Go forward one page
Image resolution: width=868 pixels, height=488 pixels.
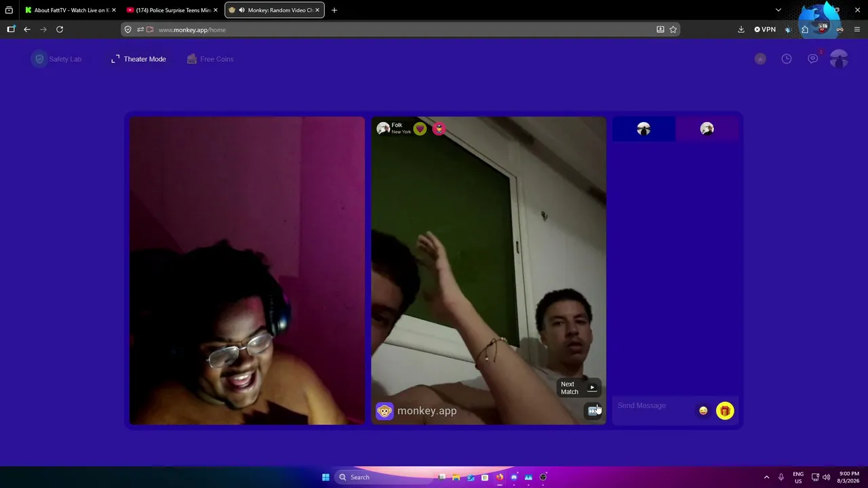coord(43,29)
